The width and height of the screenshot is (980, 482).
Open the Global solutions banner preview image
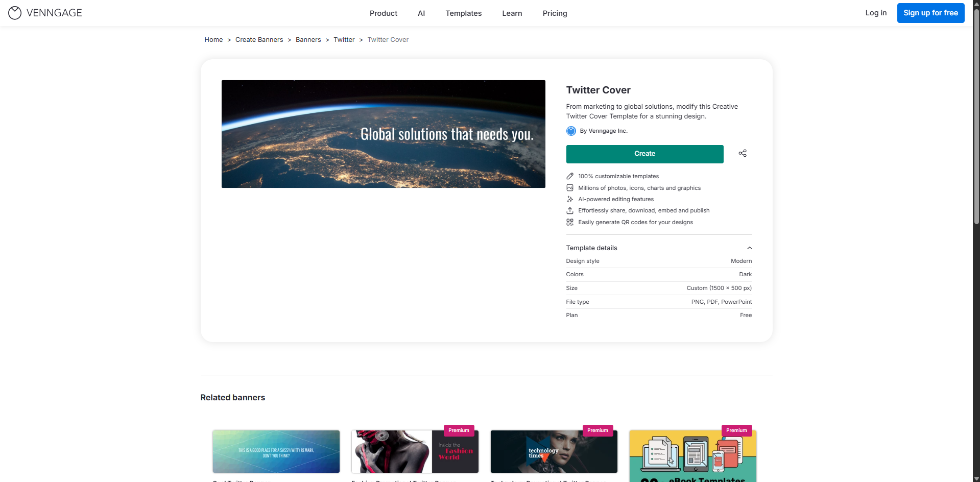384,134
